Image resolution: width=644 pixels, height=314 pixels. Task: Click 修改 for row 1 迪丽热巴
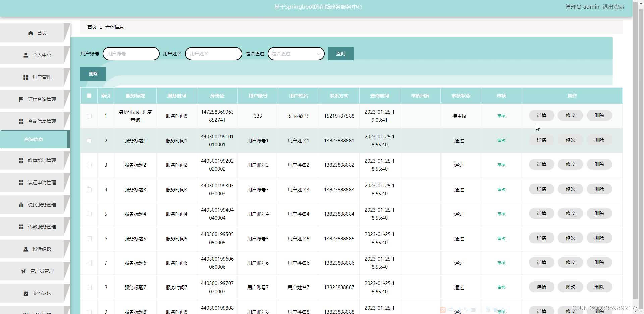point(570,115)
